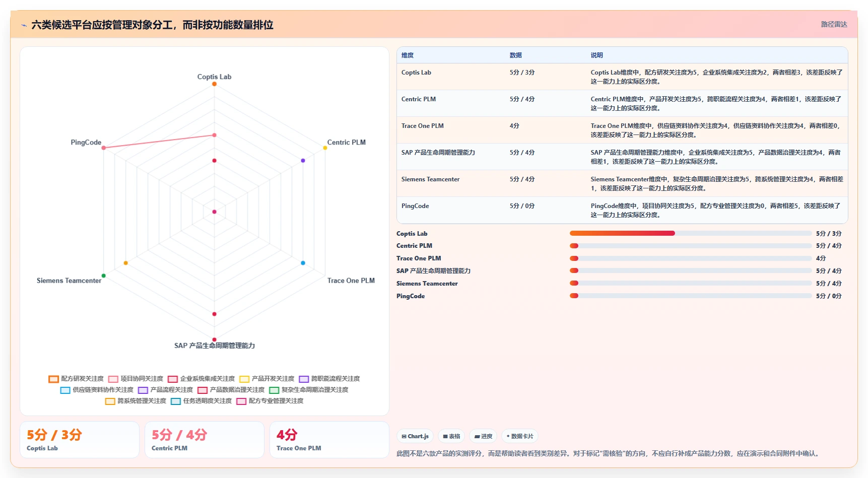Click the yellow data point at the Centric PLM vertex
Viewport: 868px width, 478px height.
[325, 148]
